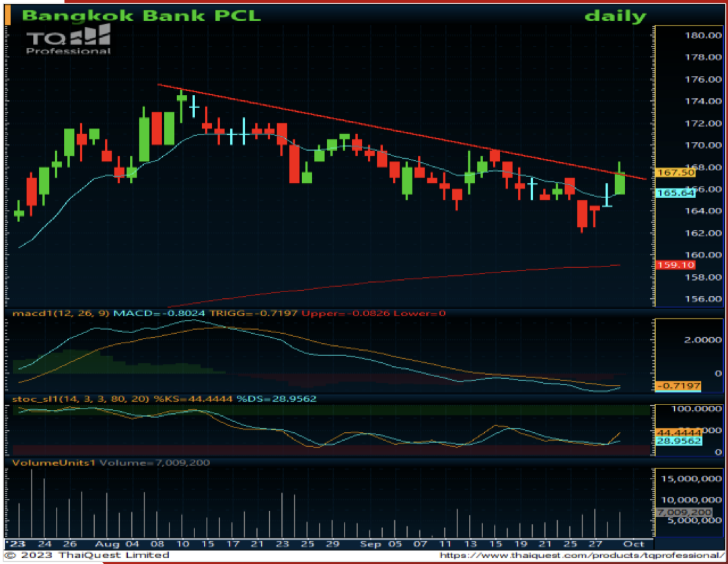Click the %DS=28.9562 value
728x564 pixels.
click(277, 398)
